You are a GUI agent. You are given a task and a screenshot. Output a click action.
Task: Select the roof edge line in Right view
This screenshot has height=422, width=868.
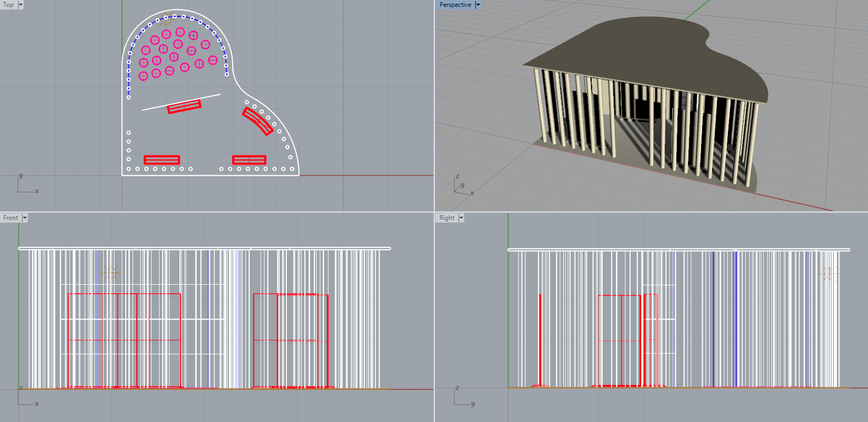pos(679,249)
